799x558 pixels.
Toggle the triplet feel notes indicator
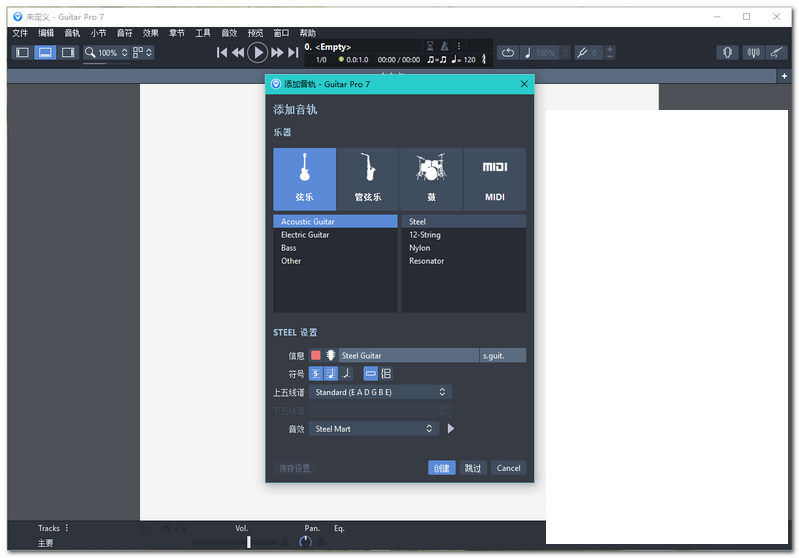(x=437, y=60)
